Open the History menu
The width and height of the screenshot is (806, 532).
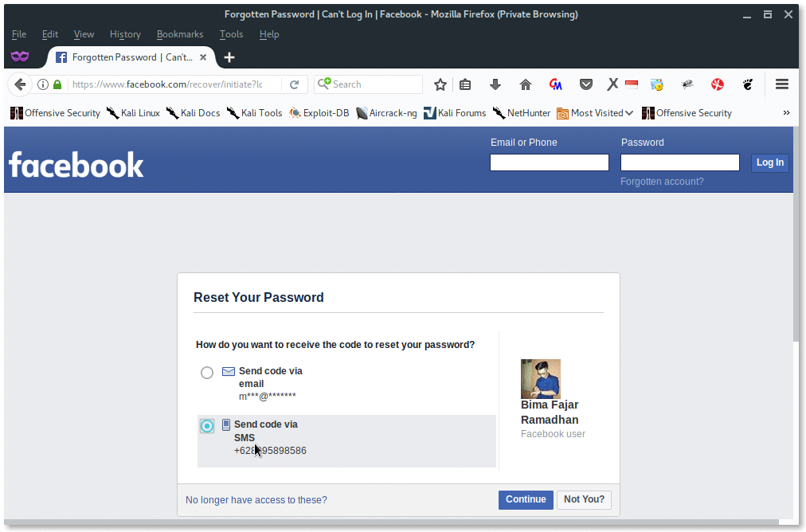pos(125,34)
